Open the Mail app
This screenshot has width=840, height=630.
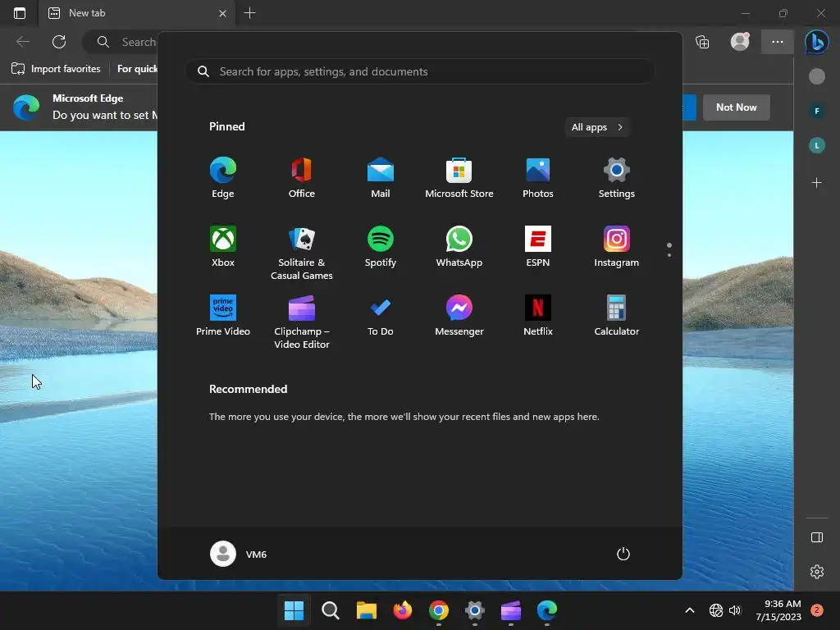pos(381,178)
